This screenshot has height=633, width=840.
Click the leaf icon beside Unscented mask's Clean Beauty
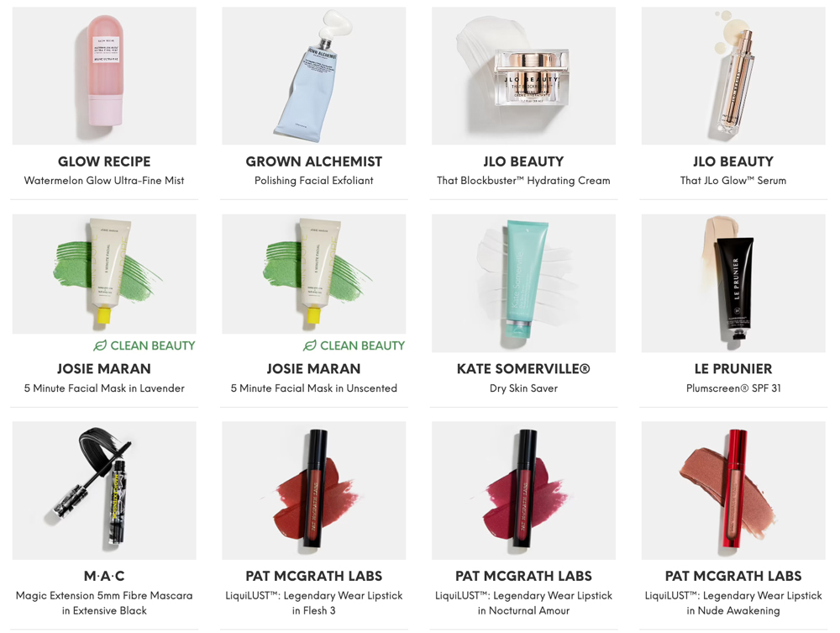[x=310, y=346]
